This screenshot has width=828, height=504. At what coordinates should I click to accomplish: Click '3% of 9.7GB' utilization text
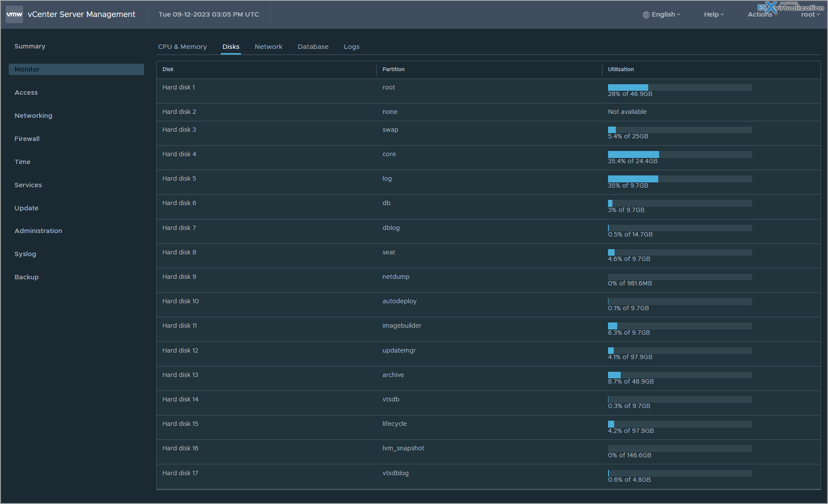point(626,210)
